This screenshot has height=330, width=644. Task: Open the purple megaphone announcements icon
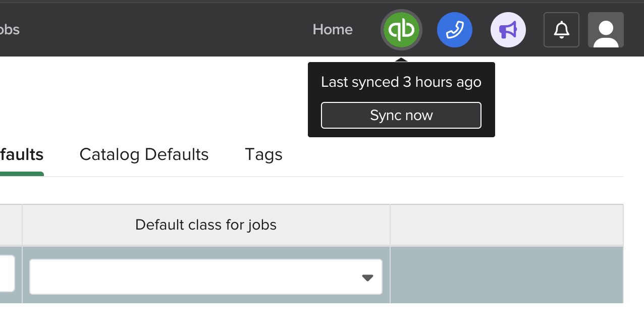508,30
